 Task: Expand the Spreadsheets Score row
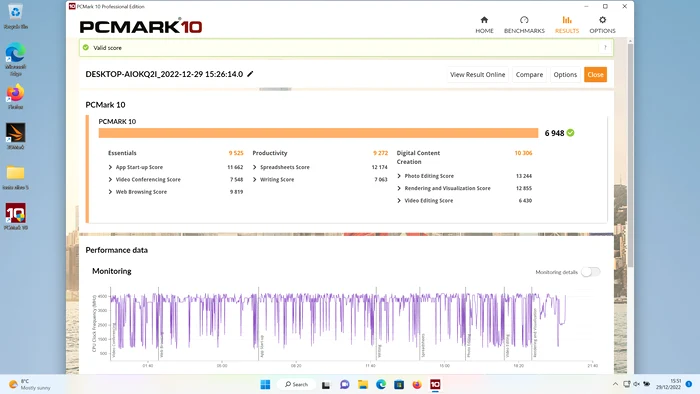point(321,167)
